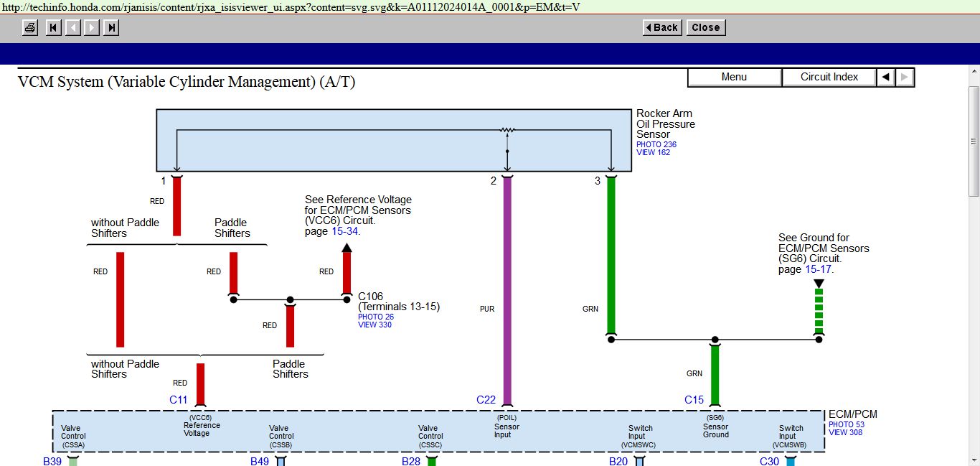The width and height of the screenshot is (980, 466).
Task: Open the Circuit Index tab
Action: [829, 77]
